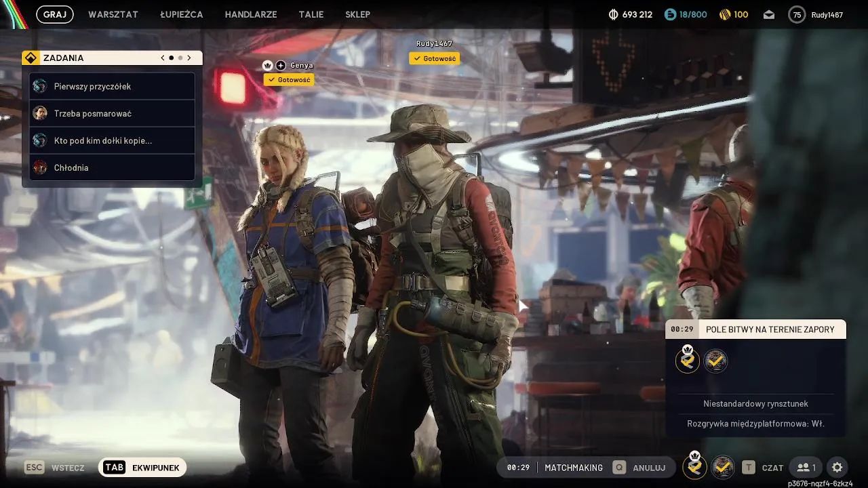
Task: Cancel matchmaking with ANULUJ
Action: [x=649, y=468]
